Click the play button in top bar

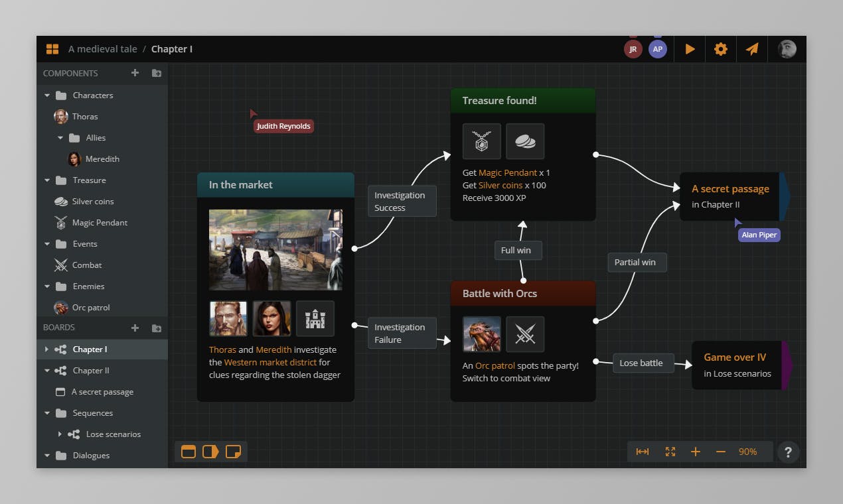[690, 49]
